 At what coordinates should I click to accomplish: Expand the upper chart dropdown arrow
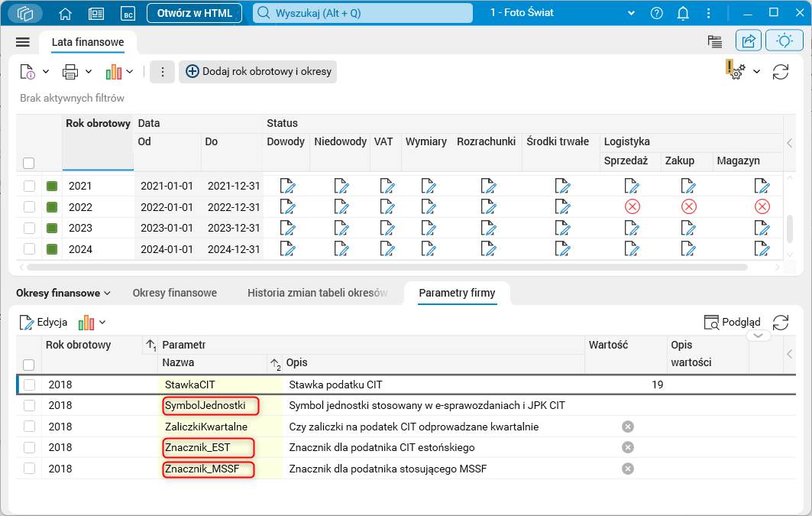(x=129, y=72)
